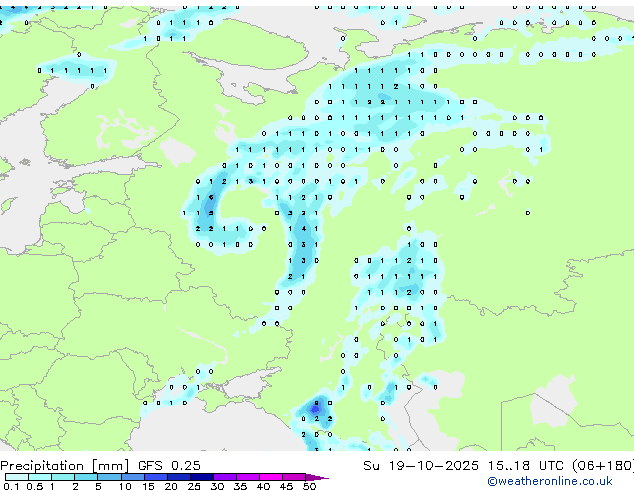Click the '35' legend scale label
This screenshot has width=634, height=490.
pos(240,486)
